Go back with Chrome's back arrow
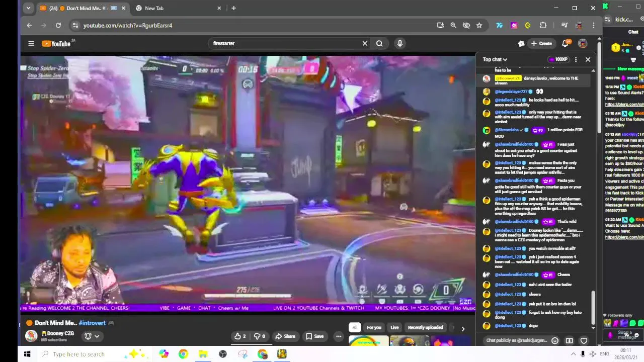Screen dimensions: 644x362 [x=29, y=25]
